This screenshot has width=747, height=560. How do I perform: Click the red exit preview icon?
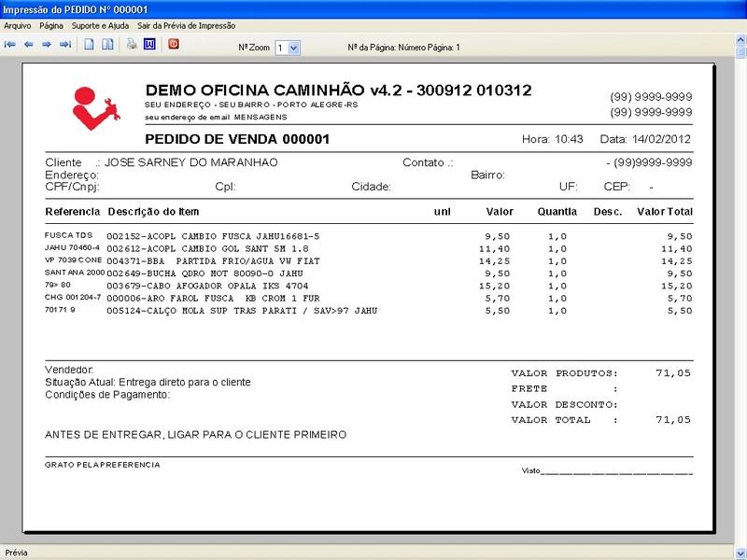[x=174, y=44]
